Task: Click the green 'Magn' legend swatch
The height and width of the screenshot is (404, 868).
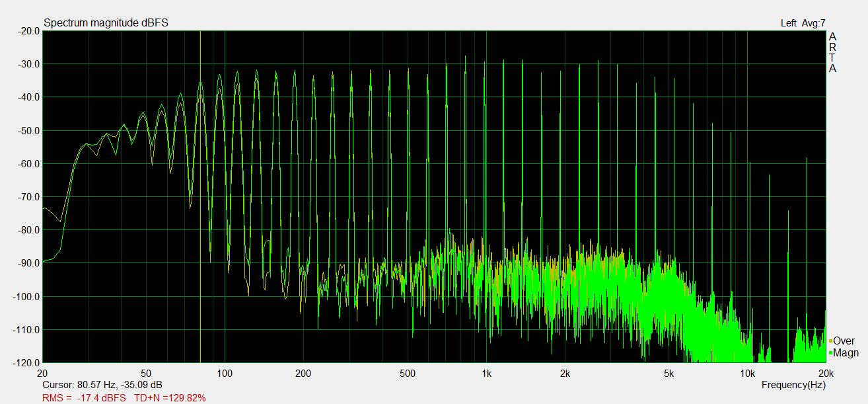Action: [830, 353]
